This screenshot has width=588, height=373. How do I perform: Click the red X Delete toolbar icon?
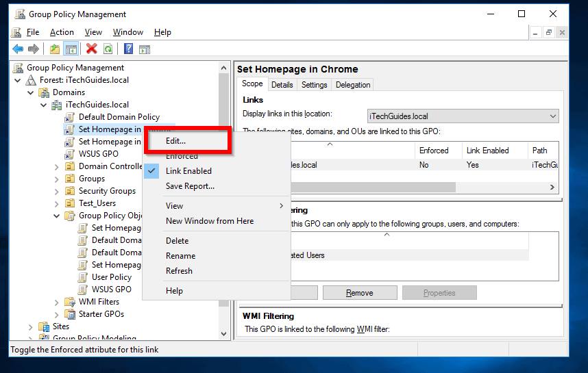pos(92,49)
